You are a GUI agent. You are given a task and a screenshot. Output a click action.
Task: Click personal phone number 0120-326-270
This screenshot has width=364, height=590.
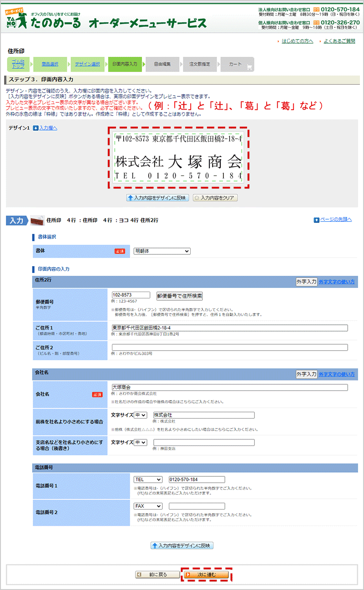coord(340,22)
